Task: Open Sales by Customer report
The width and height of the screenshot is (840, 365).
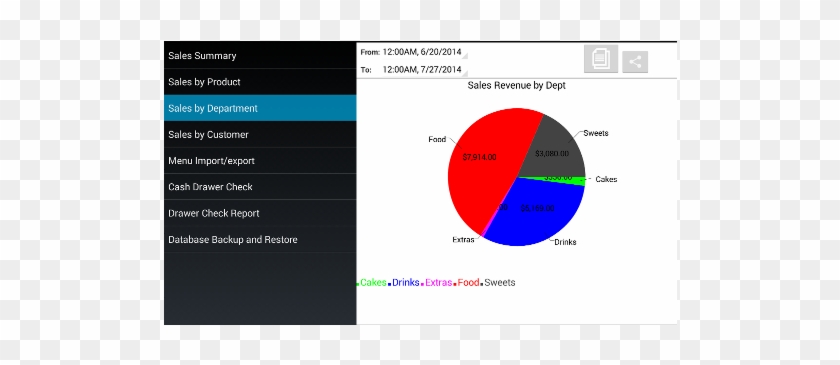Action: pyautogui.click(x=260, y=135)
